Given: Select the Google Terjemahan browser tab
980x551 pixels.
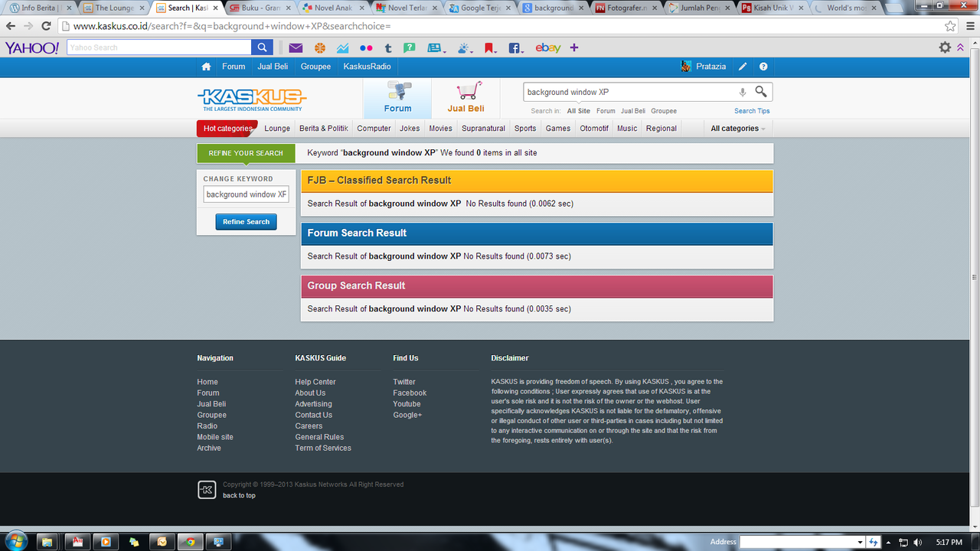Looking at the screenshot, I should coord(480,8).
